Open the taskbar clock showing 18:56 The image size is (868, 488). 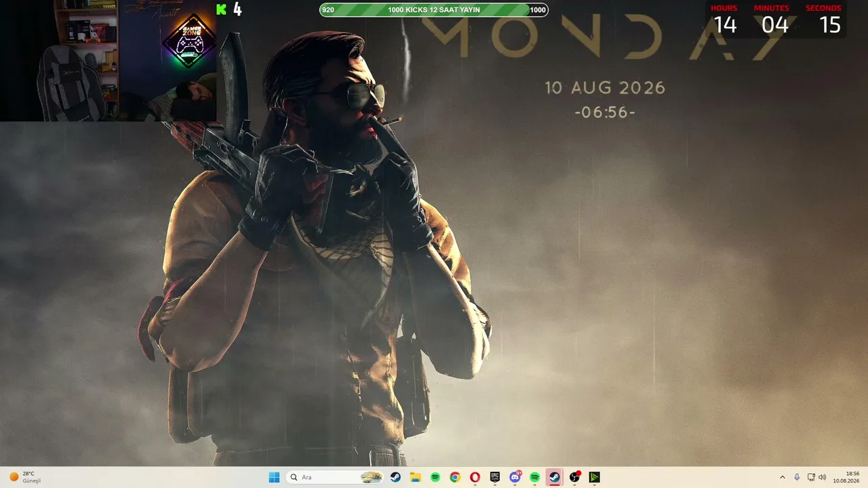(847, 477)
